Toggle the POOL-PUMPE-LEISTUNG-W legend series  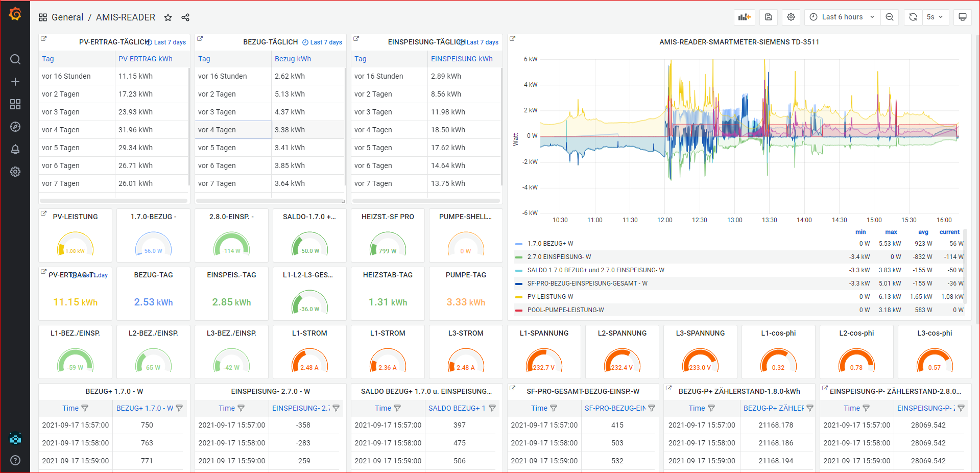pyautogui.click(x=566, y=310)
